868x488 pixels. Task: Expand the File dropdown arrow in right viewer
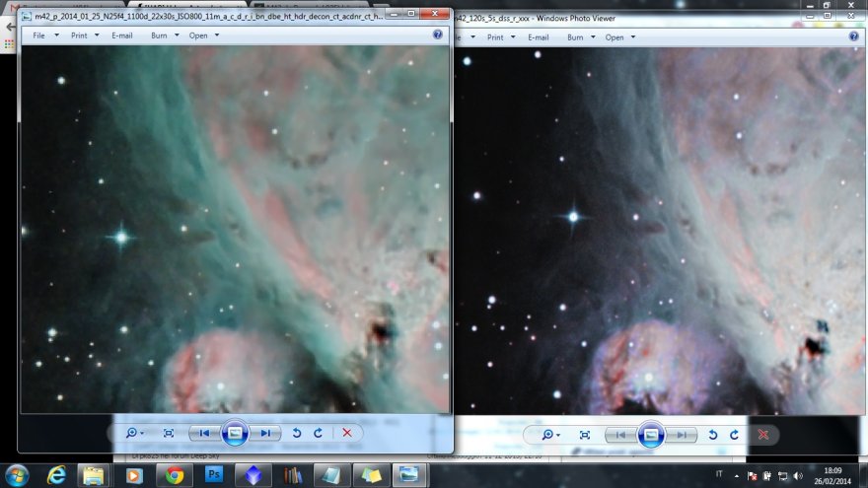[472, 37]
